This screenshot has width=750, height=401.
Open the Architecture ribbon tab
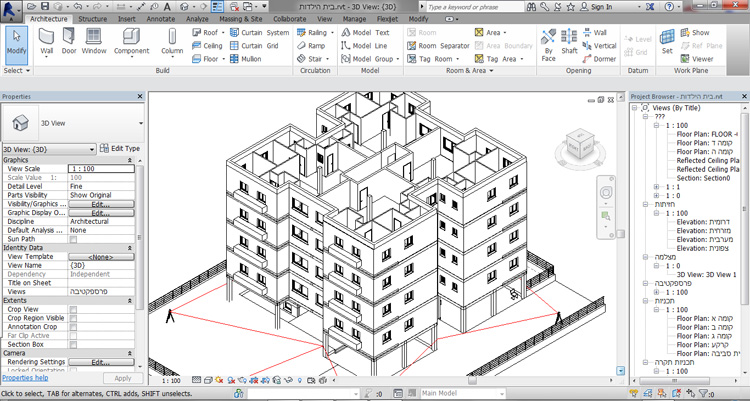[49, 19]
